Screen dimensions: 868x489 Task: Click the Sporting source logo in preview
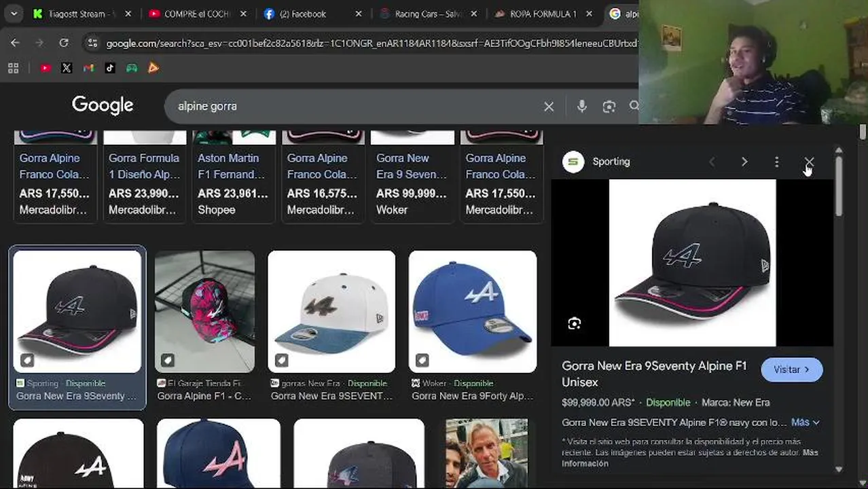click(573, 162)
